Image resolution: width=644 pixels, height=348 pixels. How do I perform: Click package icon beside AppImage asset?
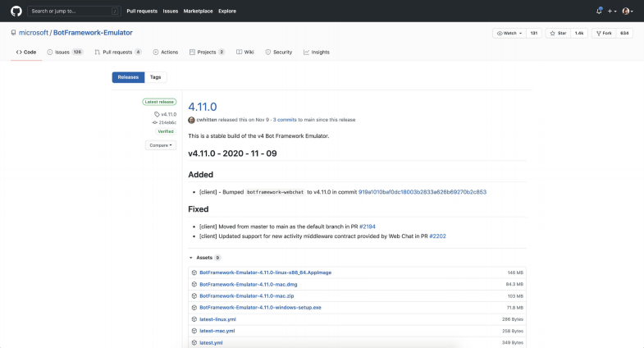click(x=194, y=272)
